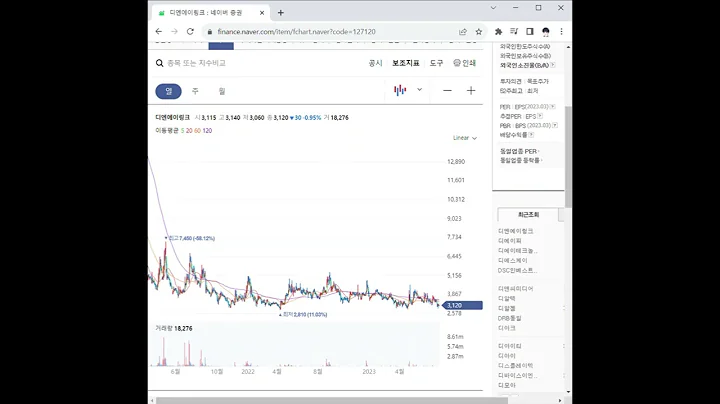720x404 pixels.
Task: Open 디에이테크놀.. from recent list
Action: coord(518,251)
